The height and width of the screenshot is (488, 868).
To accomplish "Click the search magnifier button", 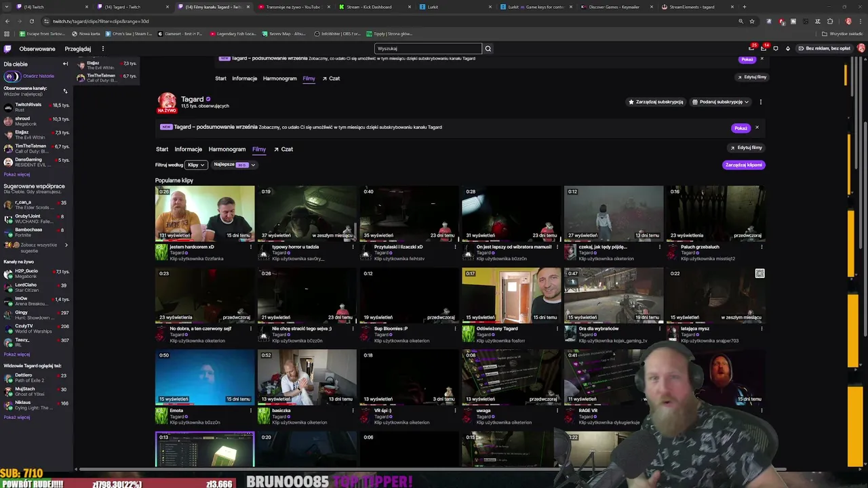I will coord(488,49).
